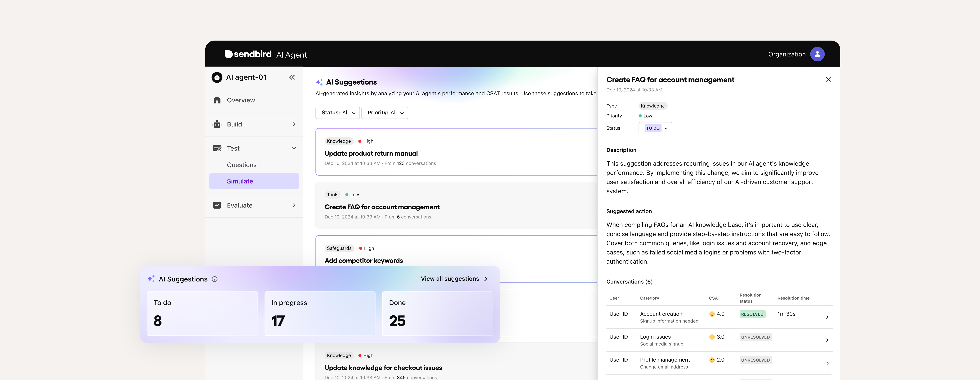
Task: Select the Done 25 tile
Action: point(438,313)
